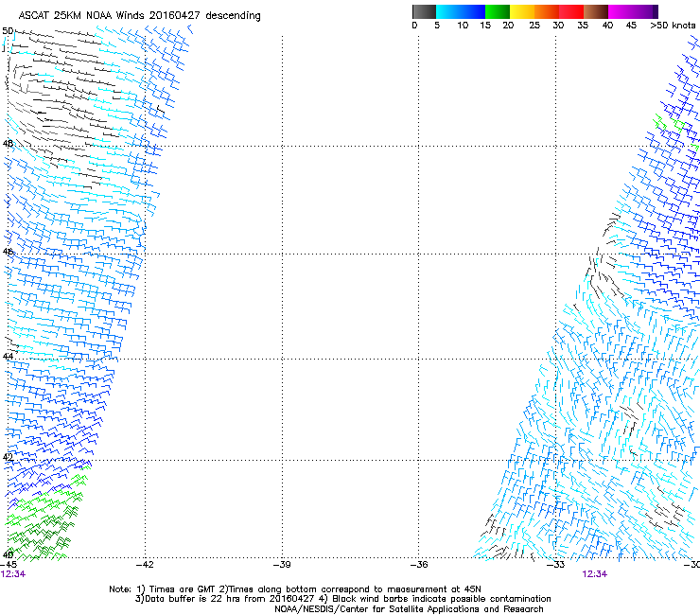Click the red 30-35 knots legend swatch
This screenshot has width=700, height=615.
[571, 11]
